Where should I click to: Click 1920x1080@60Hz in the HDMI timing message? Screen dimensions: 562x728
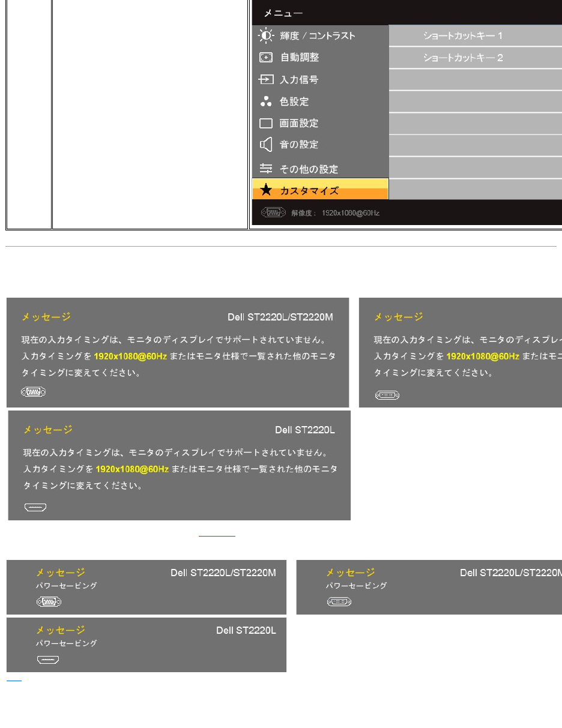pos(132,469)
